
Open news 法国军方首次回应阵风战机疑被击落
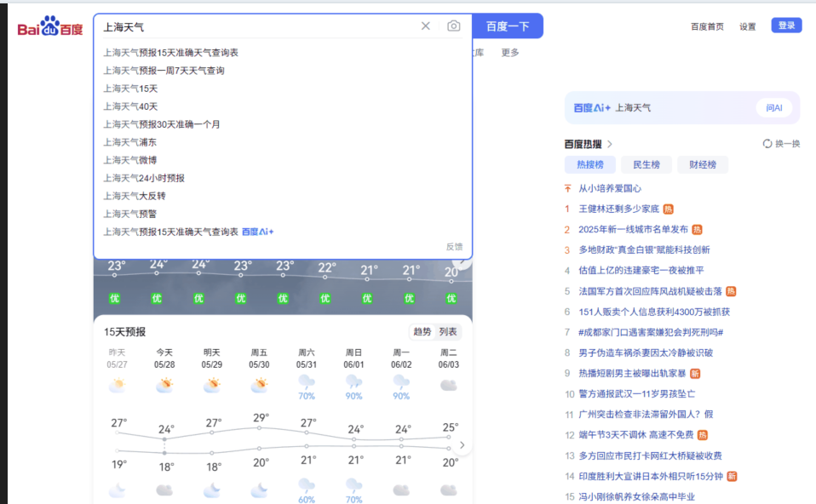coord(651,291)
